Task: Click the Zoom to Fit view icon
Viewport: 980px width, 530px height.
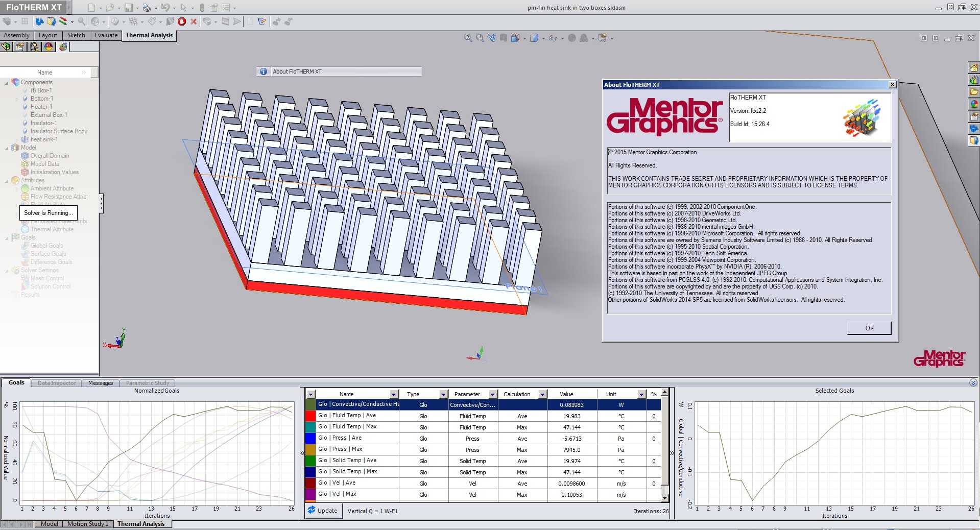Action: [468, 38]
